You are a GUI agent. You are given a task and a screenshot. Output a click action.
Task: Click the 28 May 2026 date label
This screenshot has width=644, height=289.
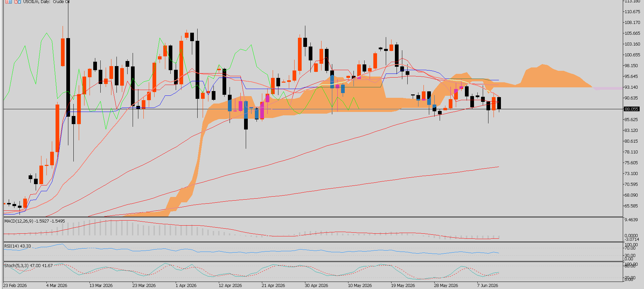[x=446, y=285]
